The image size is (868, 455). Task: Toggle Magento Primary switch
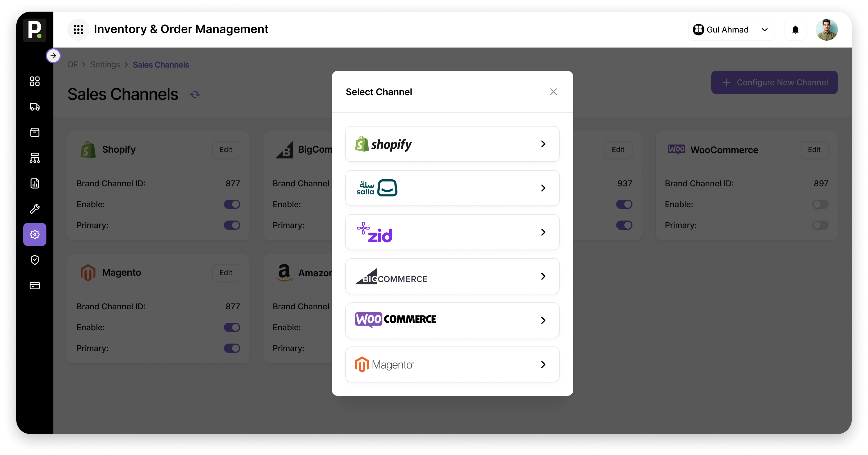tap(232, 348)
